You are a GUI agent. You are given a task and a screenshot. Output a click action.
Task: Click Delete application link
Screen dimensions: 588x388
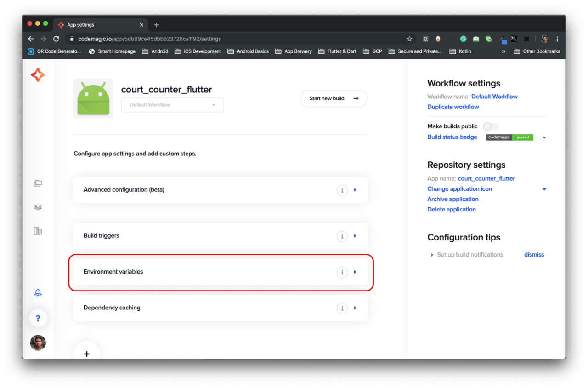pos(452,209)
